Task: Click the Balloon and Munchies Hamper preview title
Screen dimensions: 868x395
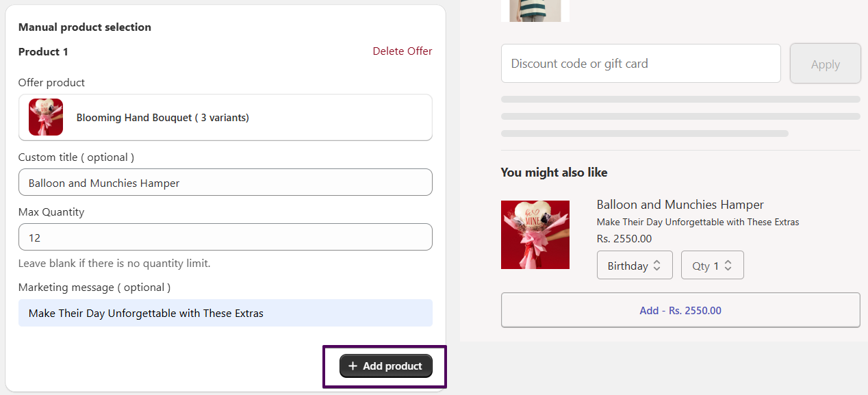Action: click(x=680, y=205)
